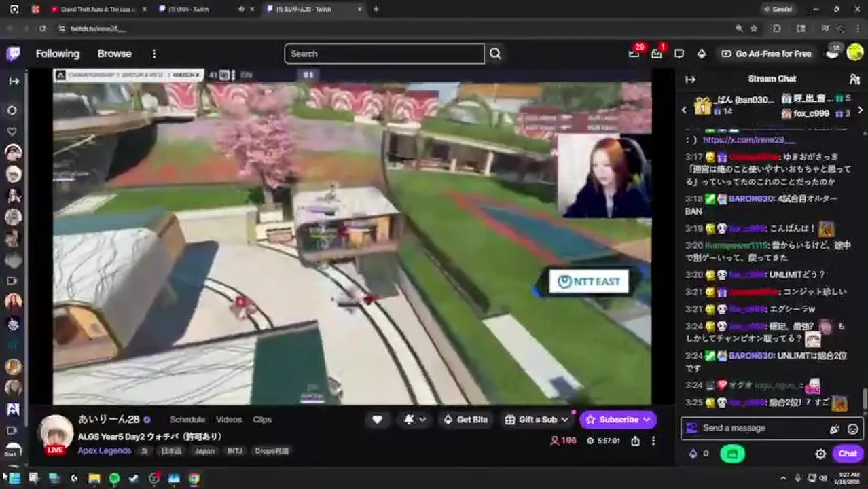Open Chrome from the taskbar
This screenshot has width=868, height=489.
pos(194,478)
